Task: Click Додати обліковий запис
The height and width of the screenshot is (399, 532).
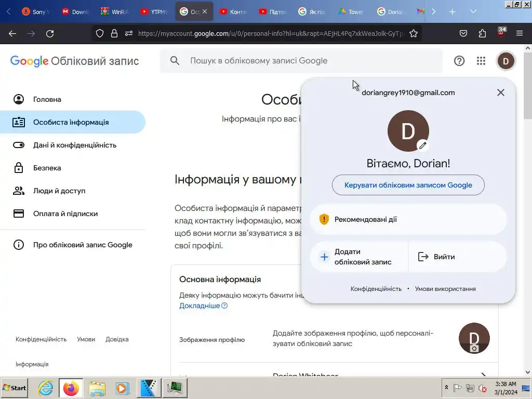Action: 359,257
